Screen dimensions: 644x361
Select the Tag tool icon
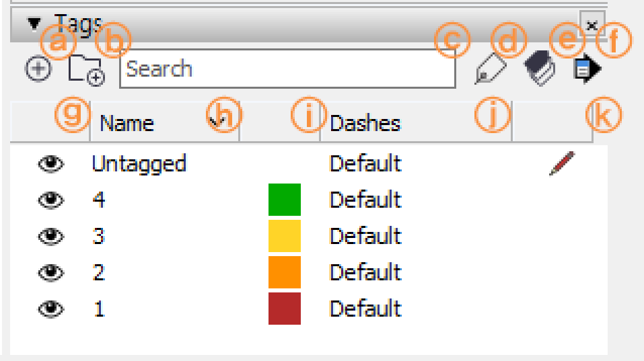tap(491, 69)
